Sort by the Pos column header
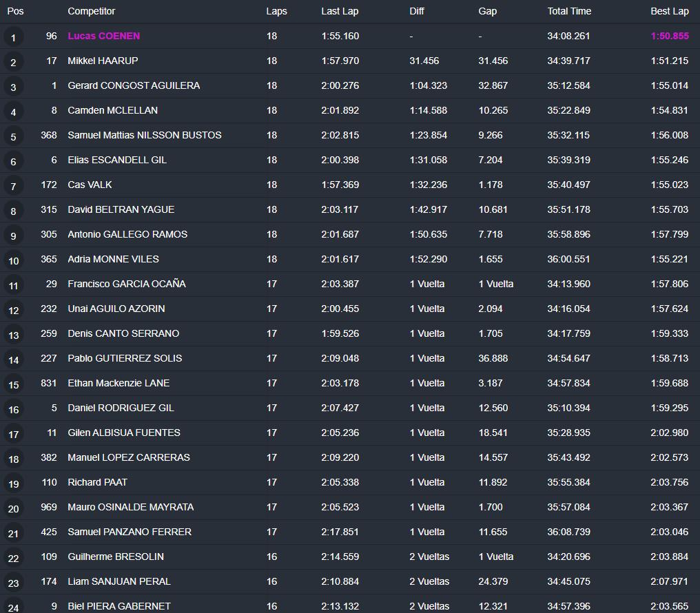700x613 pixels. (x=15, y=11)
